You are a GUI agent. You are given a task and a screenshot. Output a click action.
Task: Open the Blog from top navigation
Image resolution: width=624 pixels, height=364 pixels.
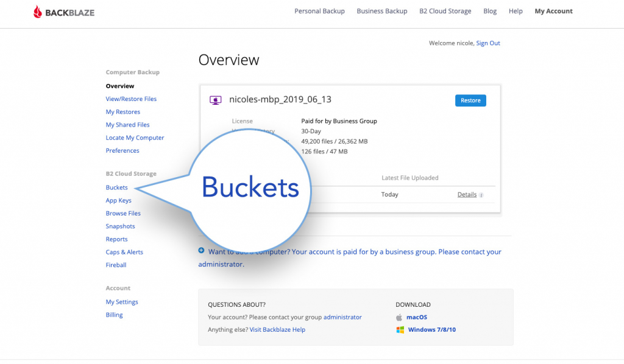point(490,11)
